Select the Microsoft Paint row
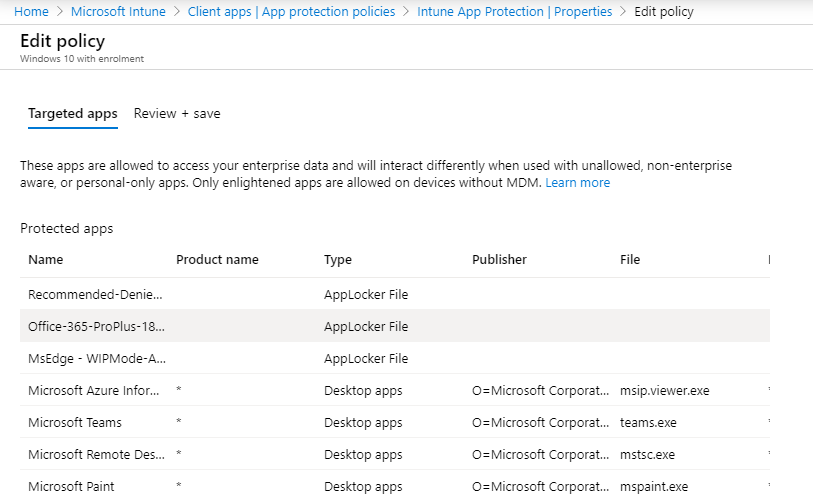This screenshot has height=497, width=813. click(71, 487)
